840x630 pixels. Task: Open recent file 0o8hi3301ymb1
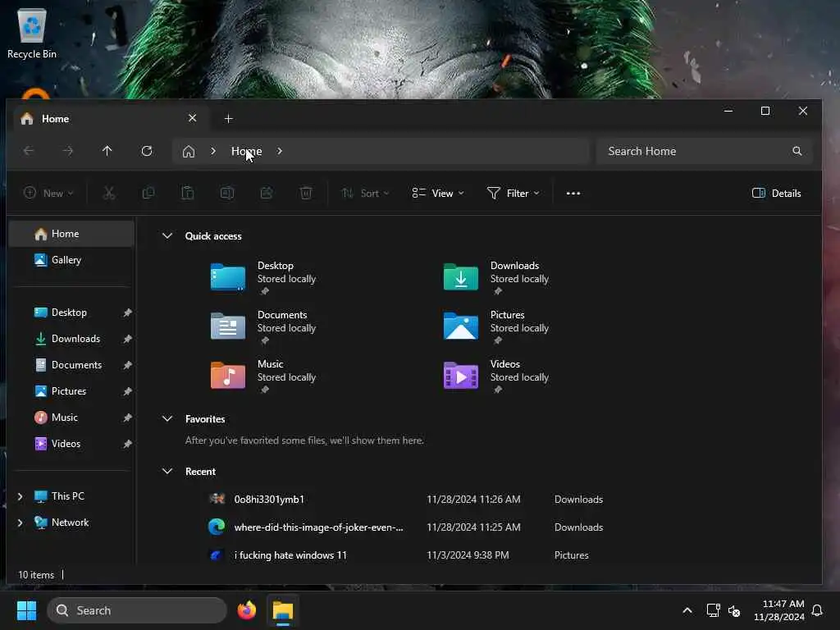pos(269,500)
